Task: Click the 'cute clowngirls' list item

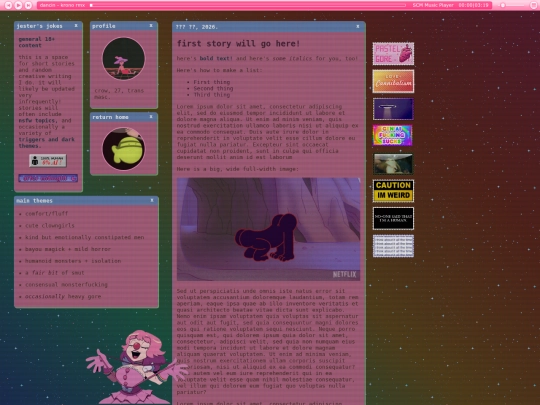Action: (x=50, y=226)
